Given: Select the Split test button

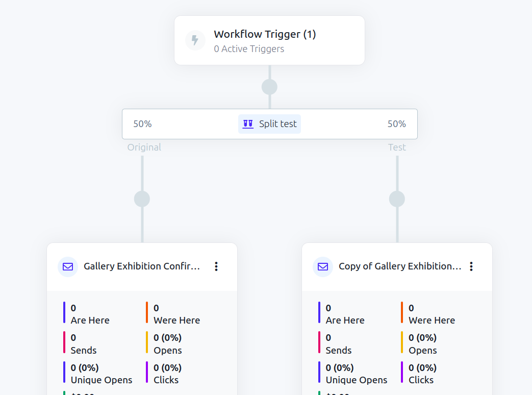Looking at the screenshot, I should [269, 124].
